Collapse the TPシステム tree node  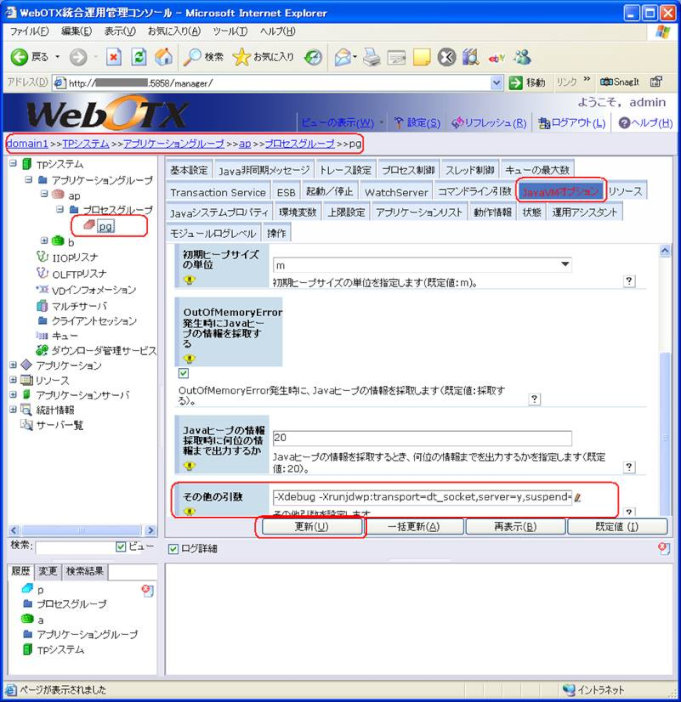11,164
